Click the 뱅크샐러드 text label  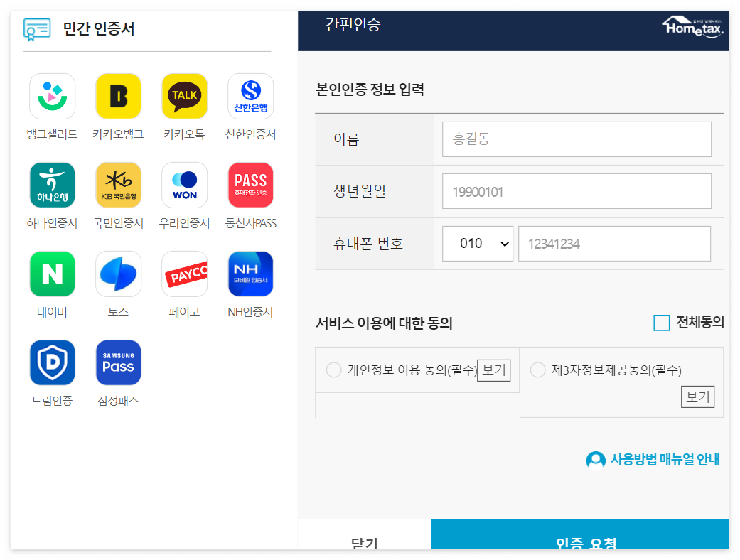pyautogui.click(x=52, y=134)
